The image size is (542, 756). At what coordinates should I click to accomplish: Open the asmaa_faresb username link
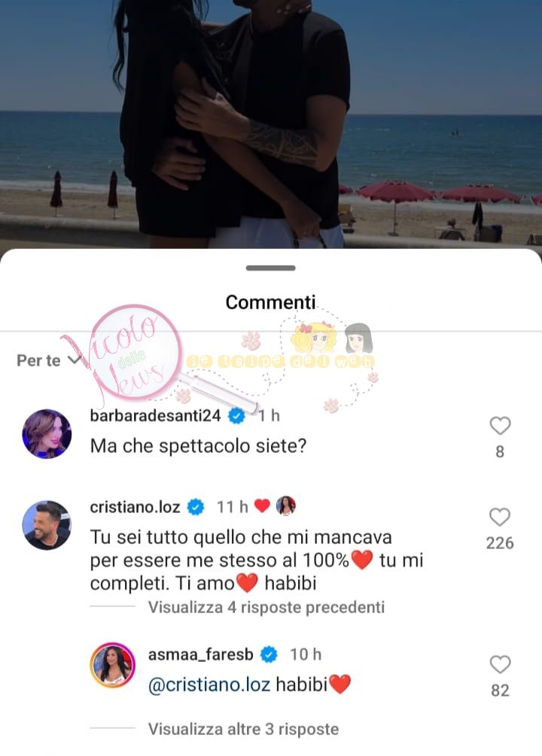[200, 654]
